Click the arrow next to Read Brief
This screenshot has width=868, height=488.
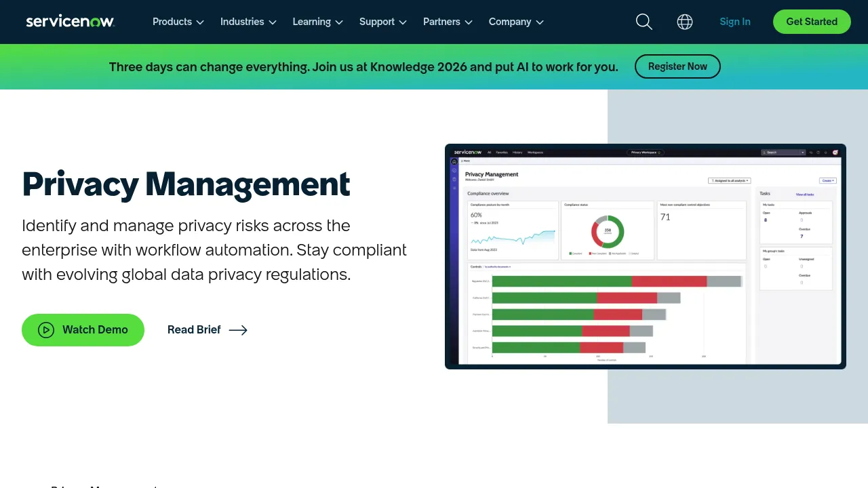click(x=238, y=330)
